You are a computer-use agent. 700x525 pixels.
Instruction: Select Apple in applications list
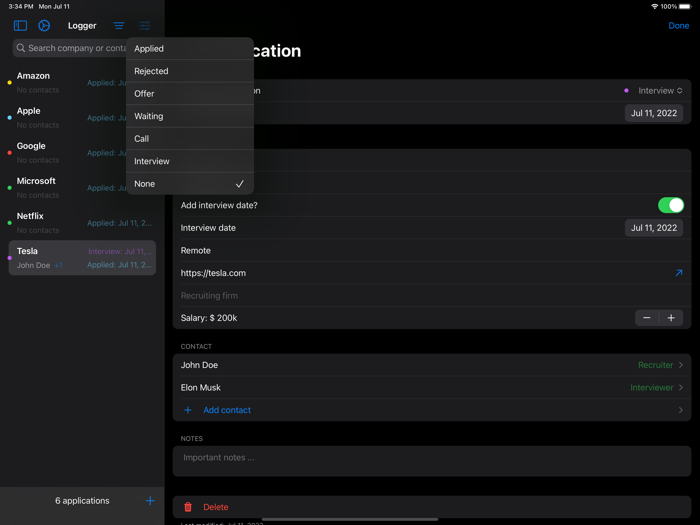(x=82, y=118)
